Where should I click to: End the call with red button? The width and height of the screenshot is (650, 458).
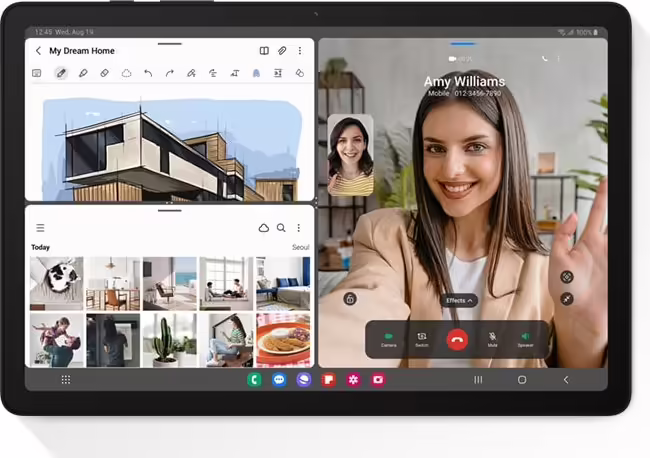[457, 339]
